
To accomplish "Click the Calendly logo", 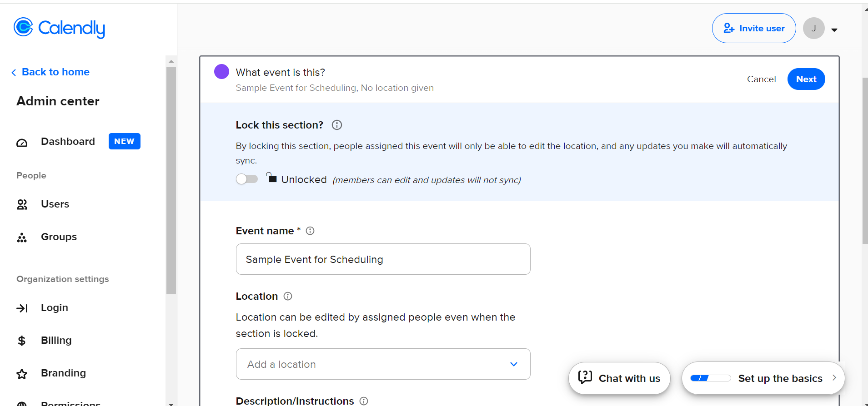I will tap(60, 28).
